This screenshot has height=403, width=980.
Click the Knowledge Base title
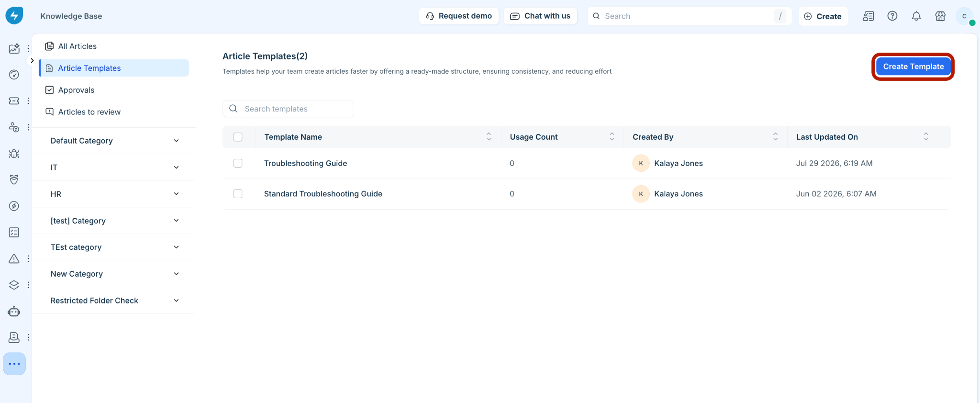pyautogui.click(x=71, y=16)
